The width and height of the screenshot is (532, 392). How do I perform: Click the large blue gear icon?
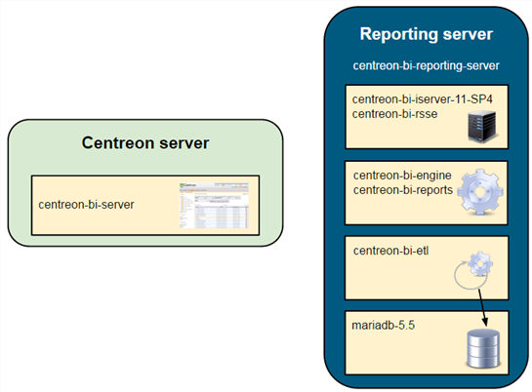479,192
